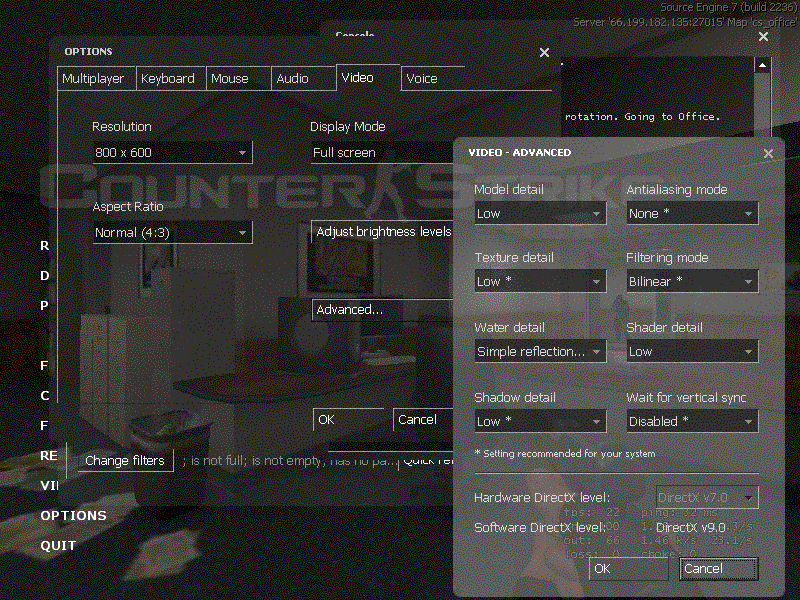800x600 pixels.
Task: Open the Advanced... video settings button
Action: point(382,310)
